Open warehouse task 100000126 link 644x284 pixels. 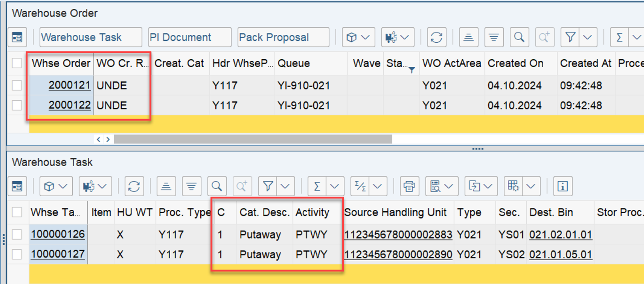[x=58, y=234]
